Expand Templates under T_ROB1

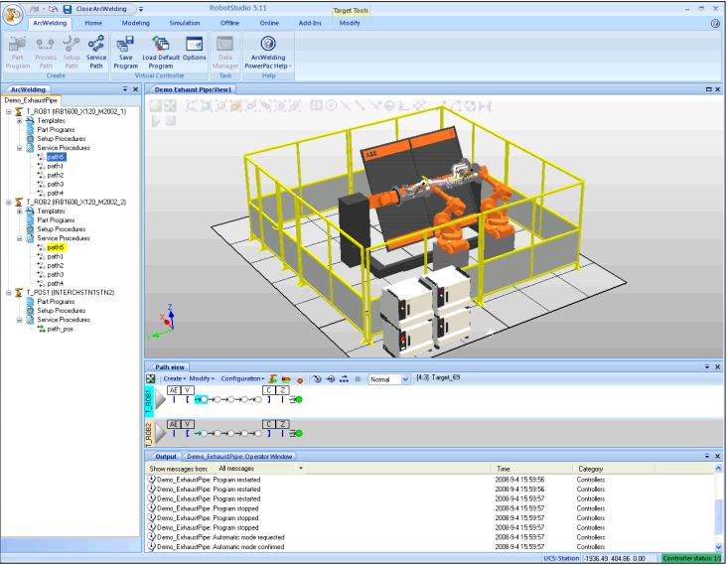pos(20,121)
